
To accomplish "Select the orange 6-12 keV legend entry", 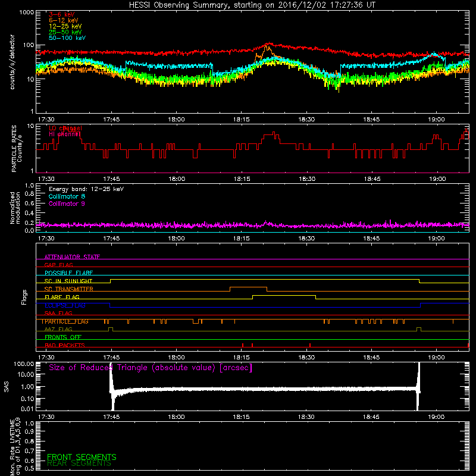I will coord(64,20).
